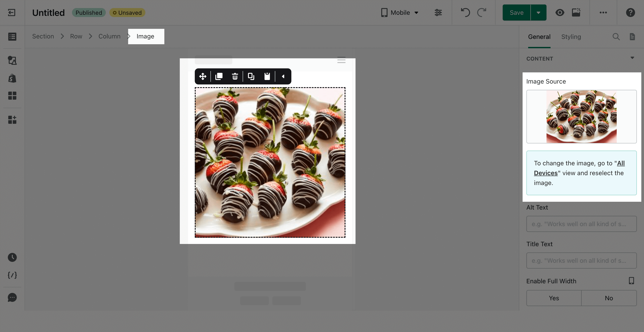Undo the last change
The width and height of the screenshot is (644, 332).
coord(465,13)
